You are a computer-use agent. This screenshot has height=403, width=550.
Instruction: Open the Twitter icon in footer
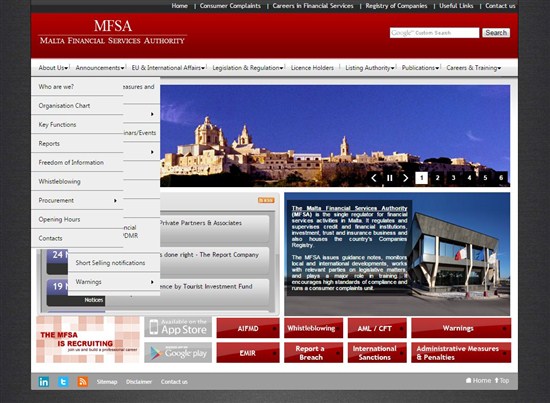[63, 382]
